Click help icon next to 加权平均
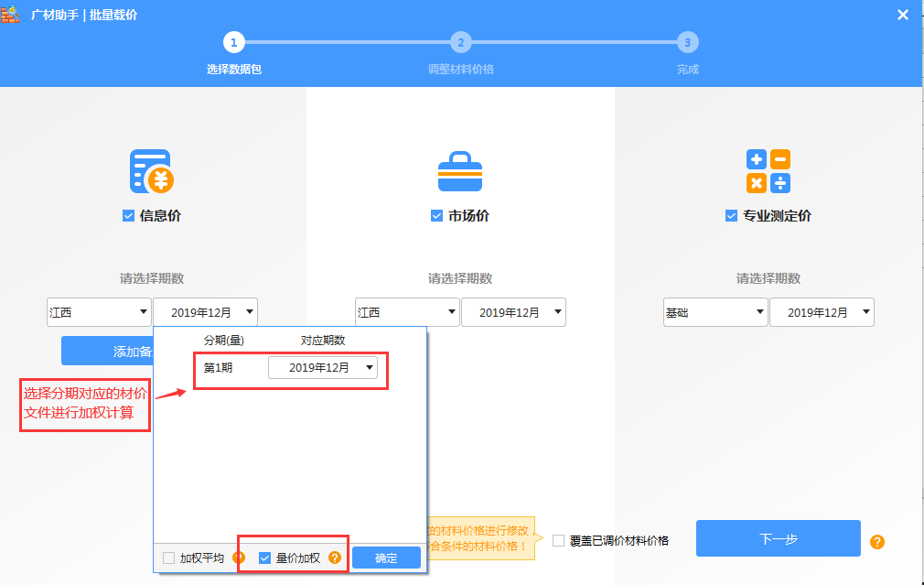The height and width of the screenshot is (585, 924). click(239, 558)
